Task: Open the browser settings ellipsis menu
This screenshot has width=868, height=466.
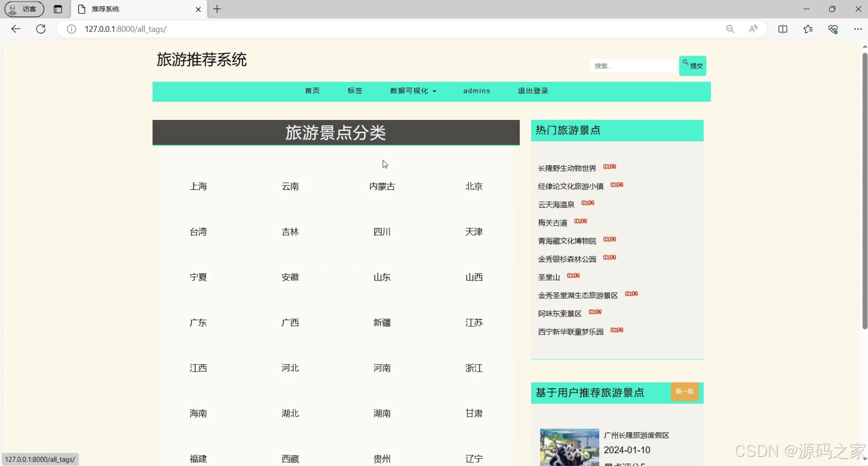Action: [x=858, y=29]
